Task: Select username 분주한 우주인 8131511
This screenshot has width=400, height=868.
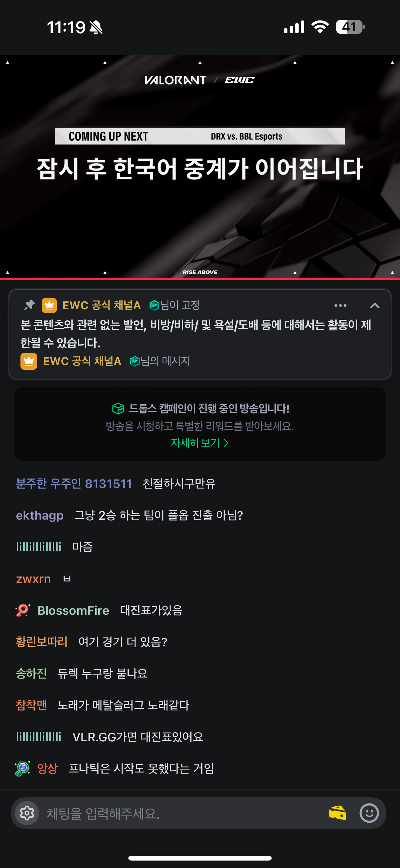Action: point(74,484)
